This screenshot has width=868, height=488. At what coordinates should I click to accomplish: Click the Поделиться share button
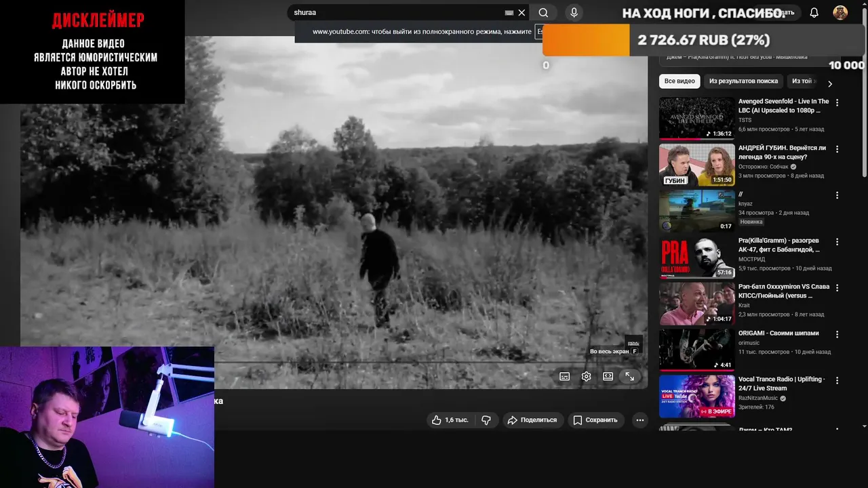(x=532, y=420)
